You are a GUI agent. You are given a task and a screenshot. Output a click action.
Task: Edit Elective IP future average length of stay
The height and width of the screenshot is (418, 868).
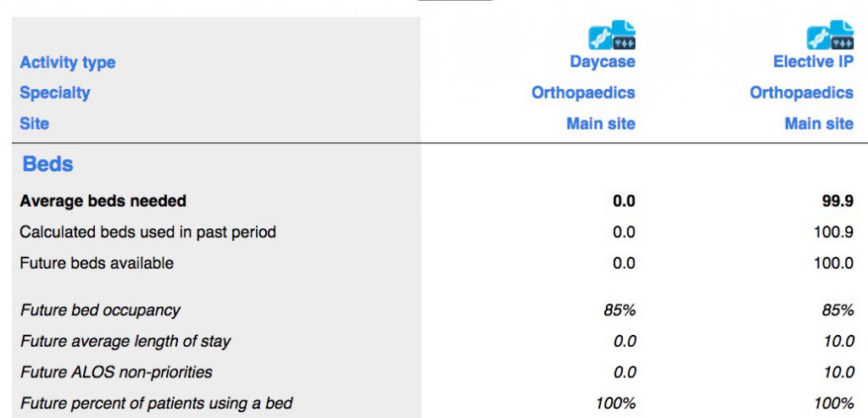point(838,341)
